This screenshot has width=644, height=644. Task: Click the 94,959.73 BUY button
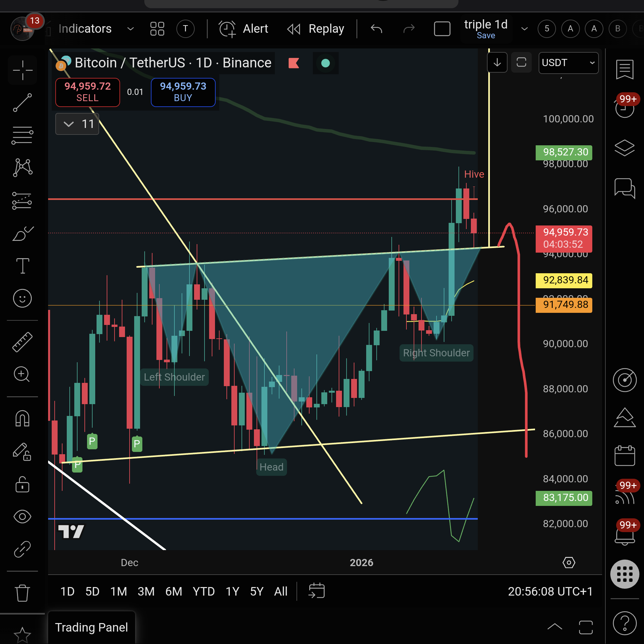pyautogui.click(x=183, y=92)
